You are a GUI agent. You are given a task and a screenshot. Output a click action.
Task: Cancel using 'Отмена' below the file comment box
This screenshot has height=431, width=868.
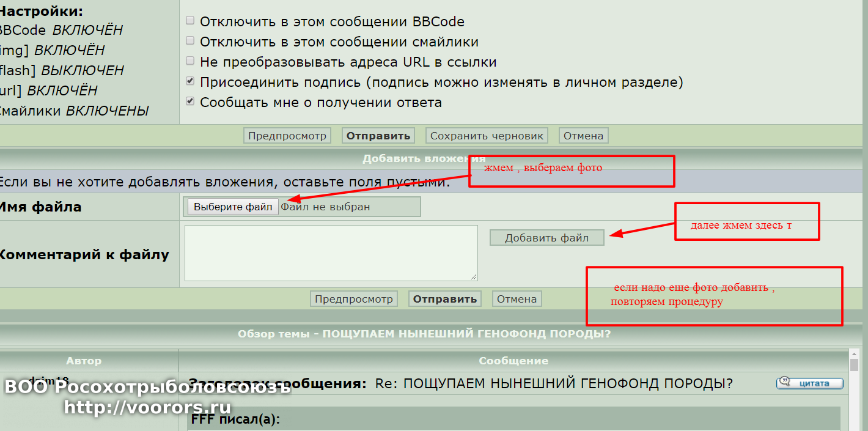(x=517, y=299)
